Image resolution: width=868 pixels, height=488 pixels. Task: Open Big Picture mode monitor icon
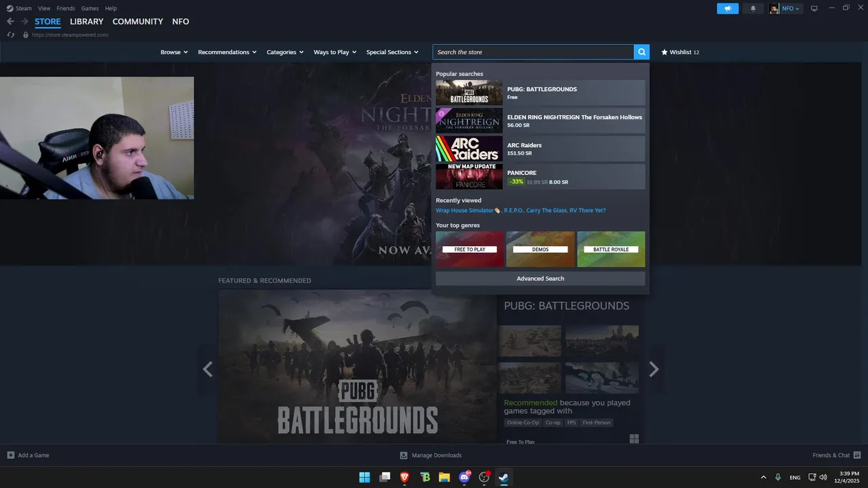coord(814,8)
